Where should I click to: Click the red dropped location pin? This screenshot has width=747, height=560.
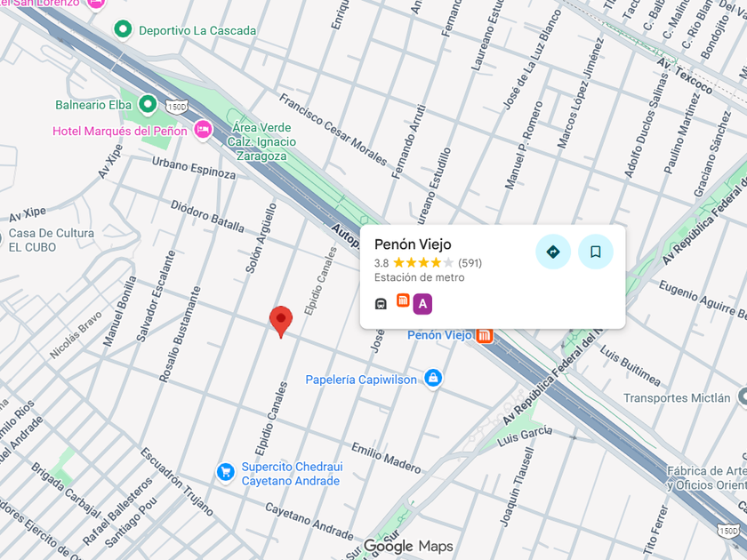point(281,322)
